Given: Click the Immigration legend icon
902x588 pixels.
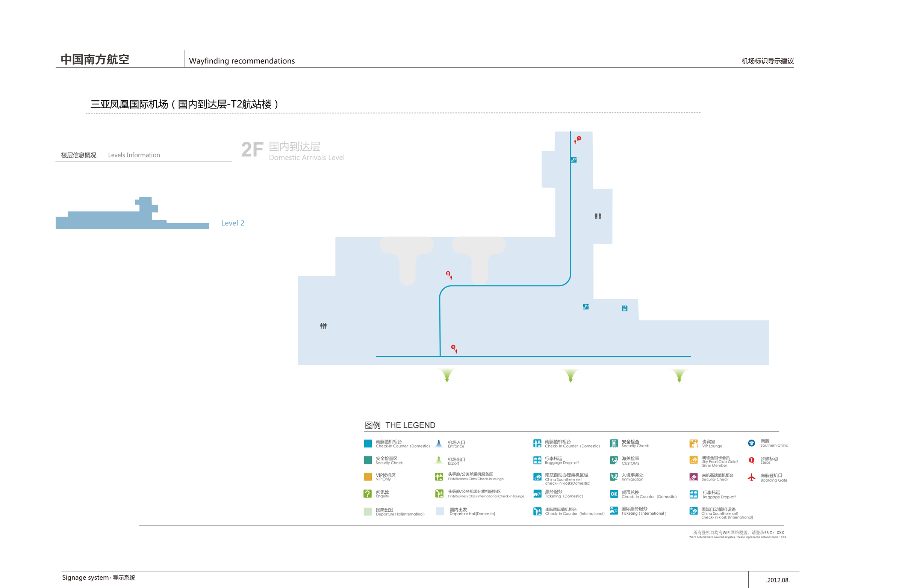Looking at the screenshot, I should tap(614, 477).
